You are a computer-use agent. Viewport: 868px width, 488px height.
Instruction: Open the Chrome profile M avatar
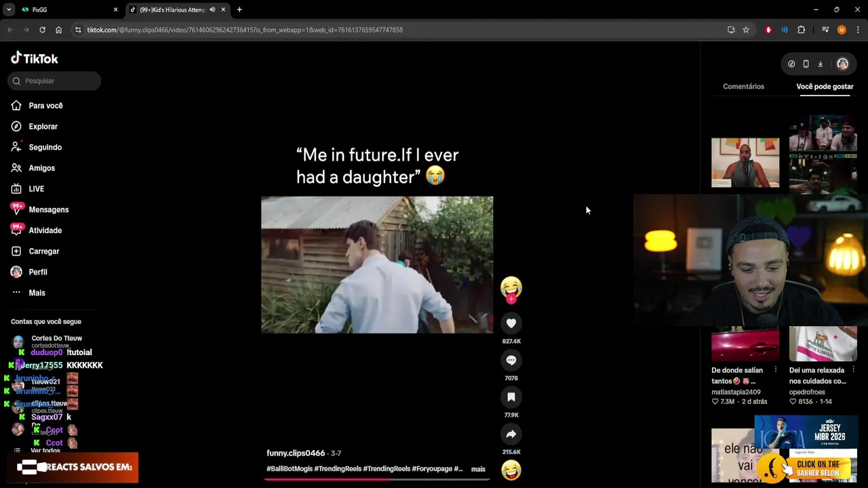pos(842,30)
